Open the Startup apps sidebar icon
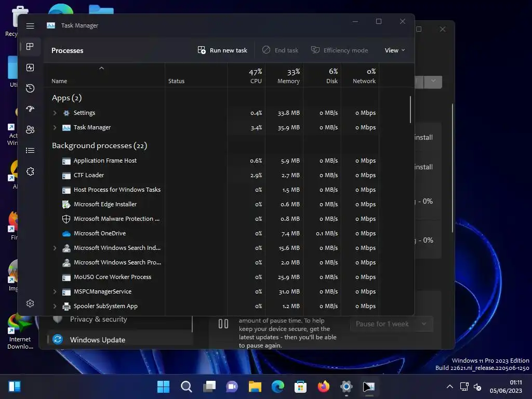532x399 pixels. pyautogui.click(x=30, y=109)
